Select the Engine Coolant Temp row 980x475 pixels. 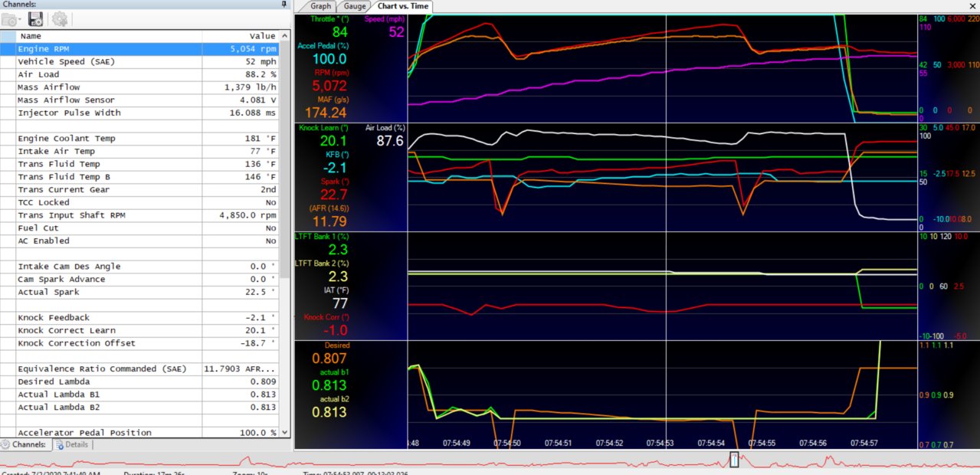click(x=140, y=138)
